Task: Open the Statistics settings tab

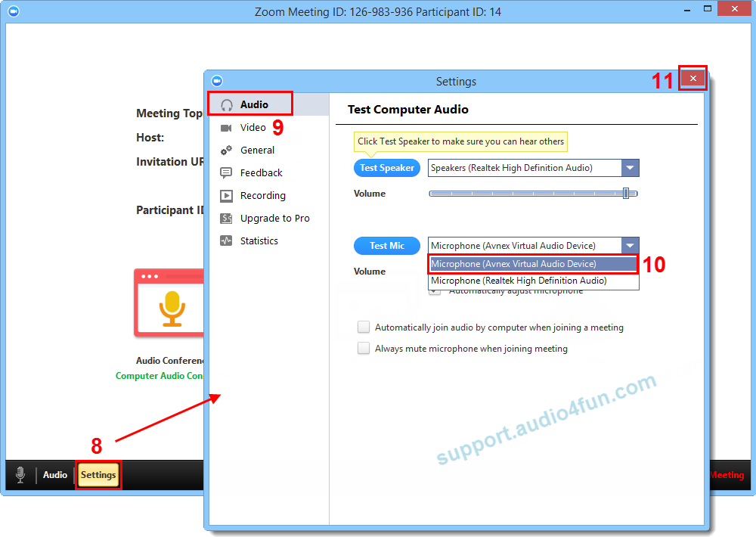Action: click(268, 241)
